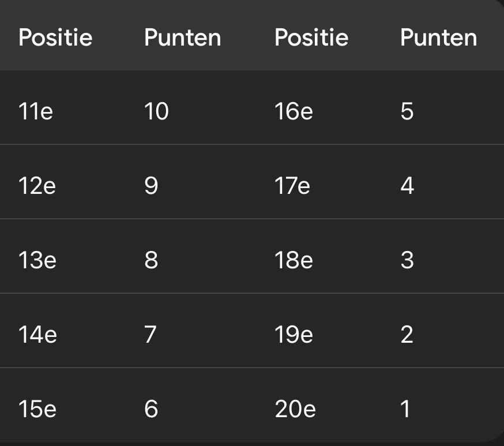504x446 pixels.
Task: Click the 8 points cell beside 13e
Action: coord(151,260)
